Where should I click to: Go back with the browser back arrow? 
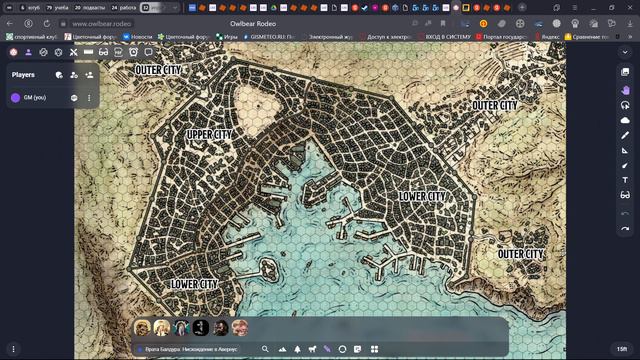coord(10,24)
